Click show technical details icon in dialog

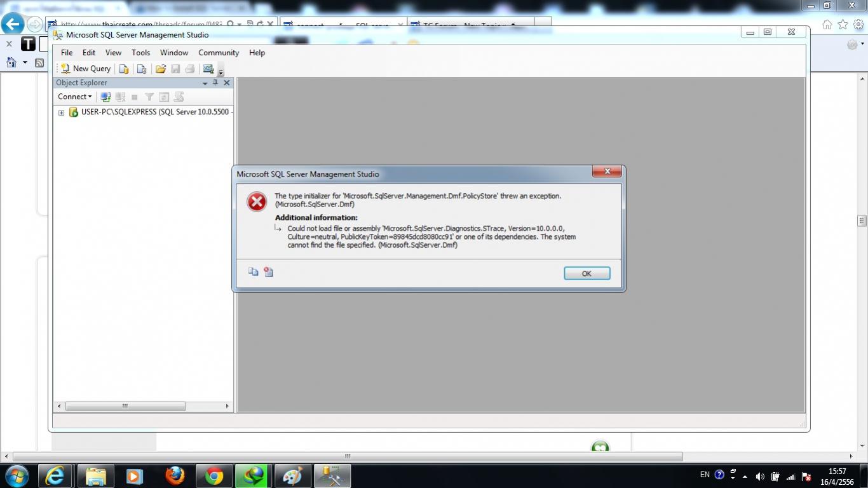pyautogui.click(x=268, y=272)
